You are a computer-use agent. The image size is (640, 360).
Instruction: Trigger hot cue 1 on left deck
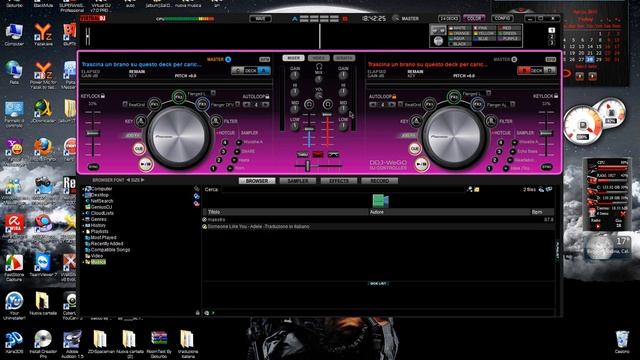point(213,168)
